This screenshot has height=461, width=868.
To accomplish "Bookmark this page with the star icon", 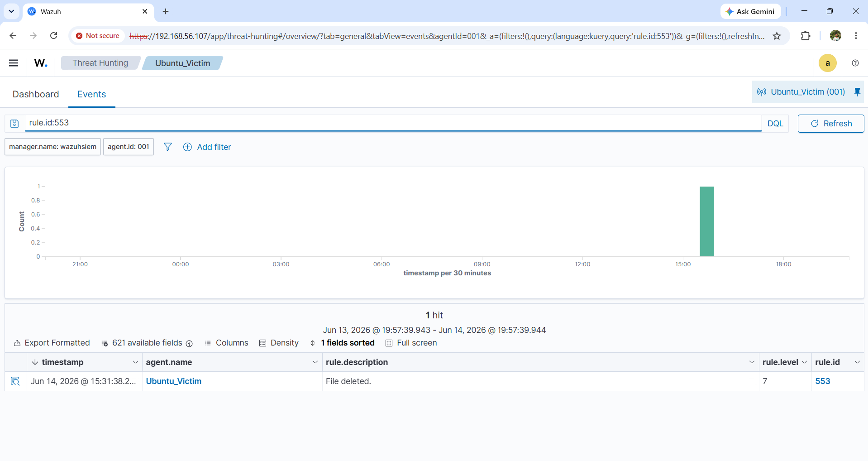I will pos(777,36).
